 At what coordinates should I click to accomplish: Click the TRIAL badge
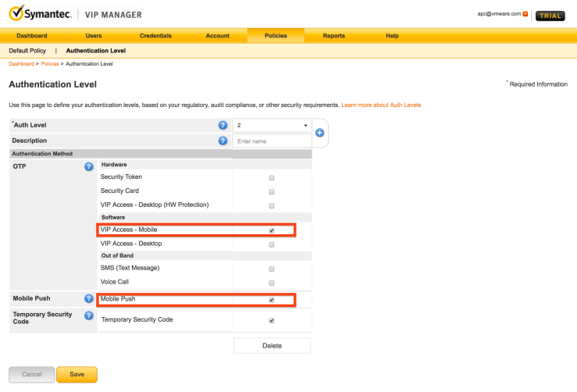(x=550, y=15)
